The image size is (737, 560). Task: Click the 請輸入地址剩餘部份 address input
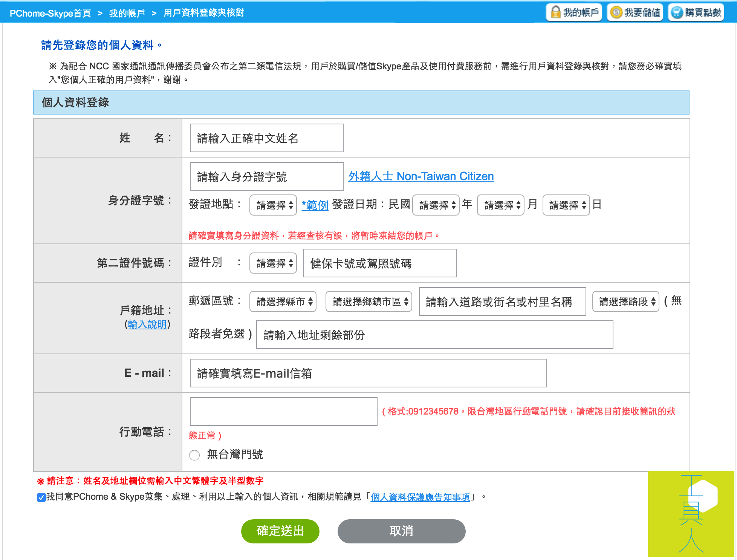[x=435, y=335]
